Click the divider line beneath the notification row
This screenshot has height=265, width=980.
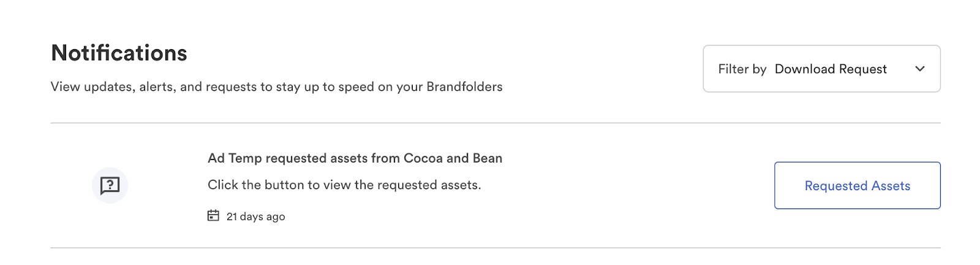495,248
